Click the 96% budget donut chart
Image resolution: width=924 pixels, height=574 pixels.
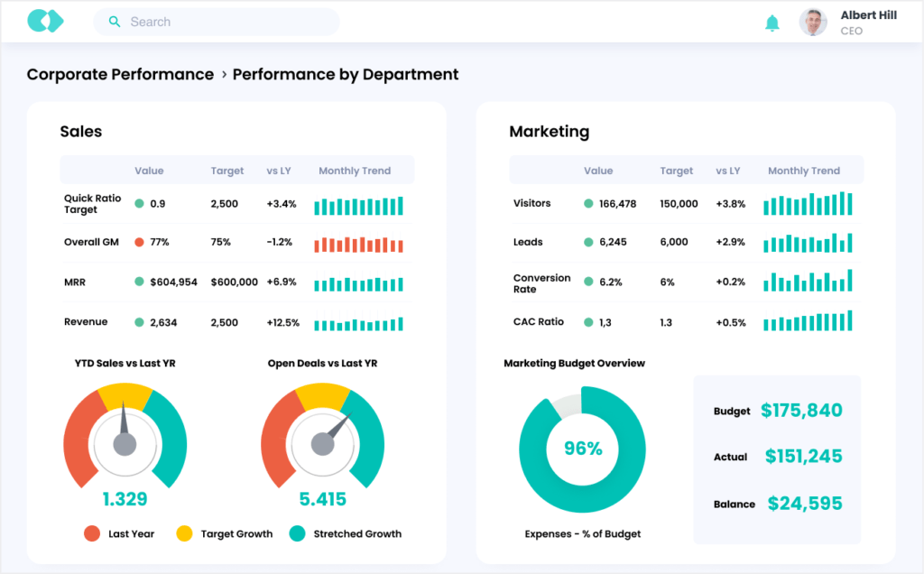click(582, 449)
